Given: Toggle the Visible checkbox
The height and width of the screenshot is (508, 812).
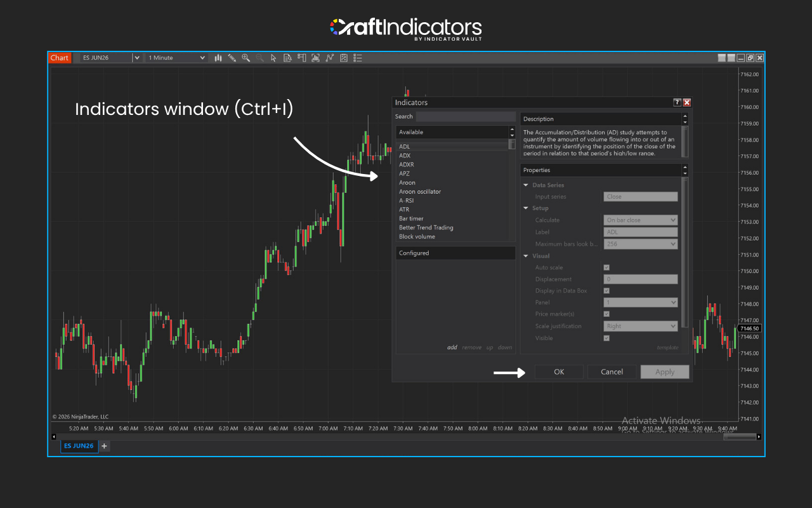Looking at the screenshot, I should point(606,338).
